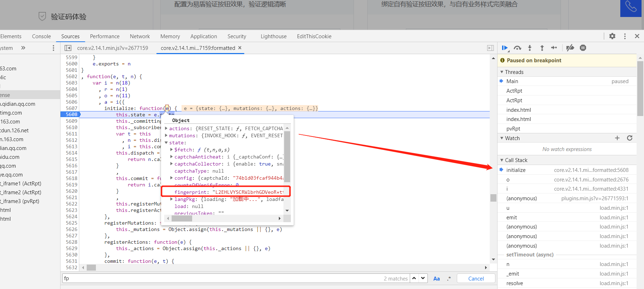
Task: Click the single Step debugger arrow
Action: pyautogui.click(x=554, y=48)
